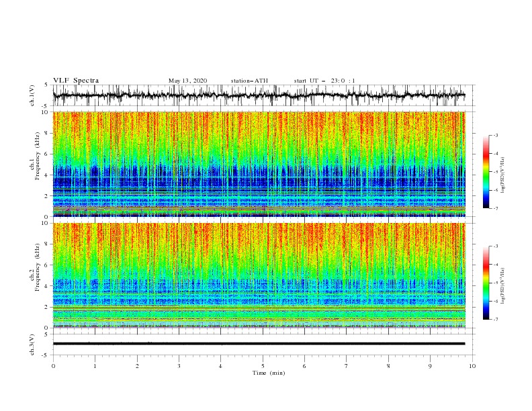Click the ch.1 spectrogram panel
Image resolution: width=532 pixels, height=411 pixels.
coord(259,164)
